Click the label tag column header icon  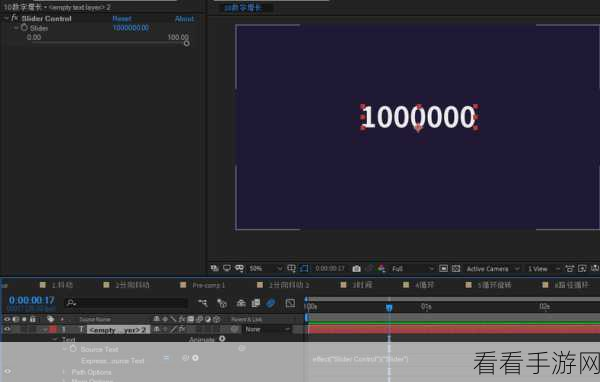(51, 319)
